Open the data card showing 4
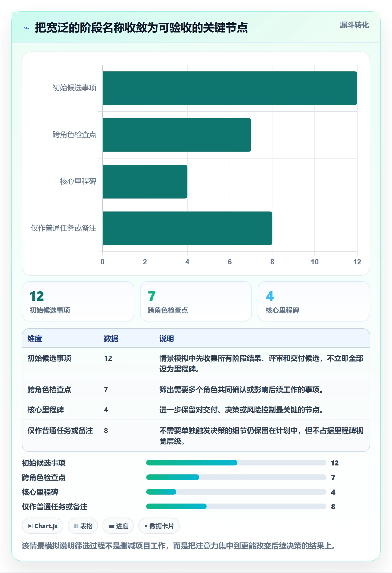 314,301
